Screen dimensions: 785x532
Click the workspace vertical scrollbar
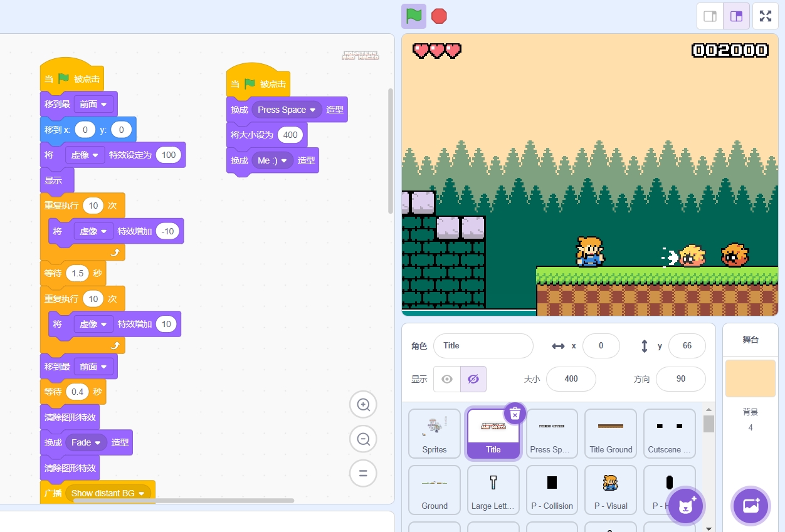(391, 150)
